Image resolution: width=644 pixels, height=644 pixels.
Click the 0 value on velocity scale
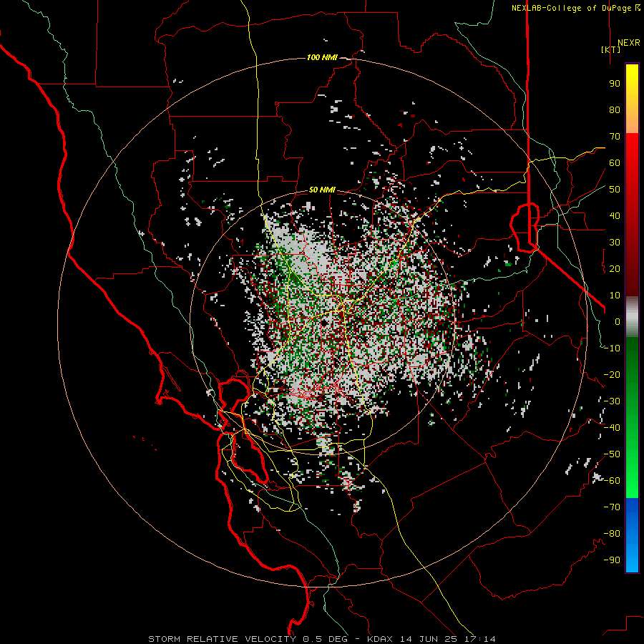618,322
